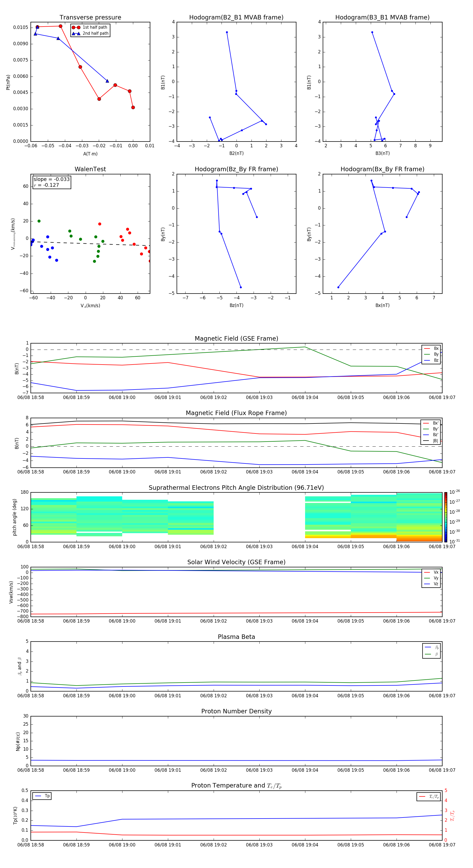
Task: Click the 'Vx' legend entry
Action: coord(431,572)
